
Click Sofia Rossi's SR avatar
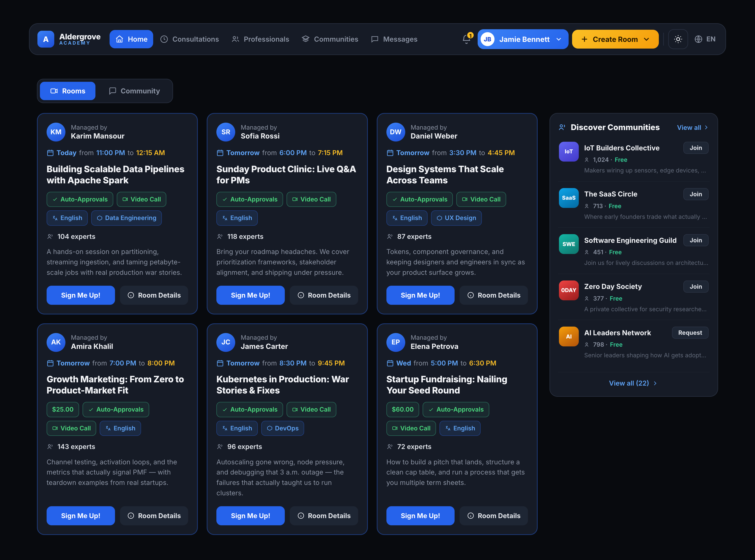[226, 132]
